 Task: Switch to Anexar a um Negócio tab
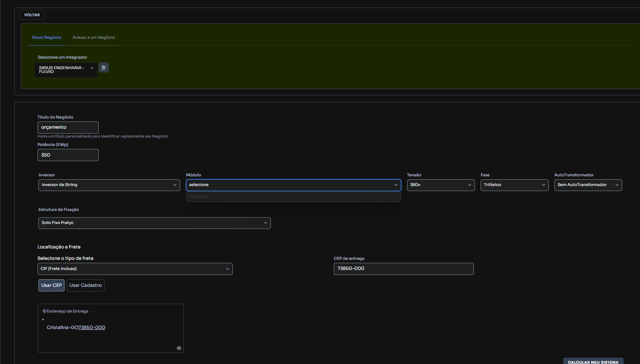(94, 38)
